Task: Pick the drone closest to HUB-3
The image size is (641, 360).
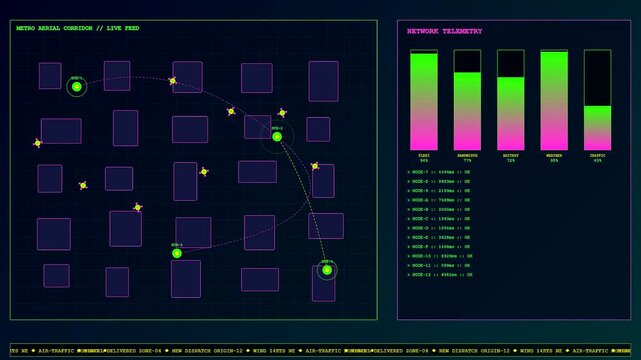Action: [138, 208]
